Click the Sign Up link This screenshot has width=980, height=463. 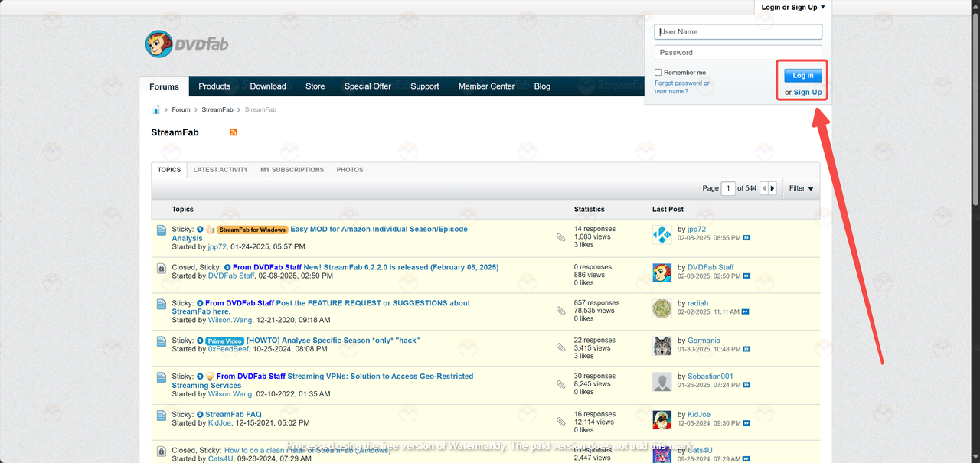[x=808, y=93]
